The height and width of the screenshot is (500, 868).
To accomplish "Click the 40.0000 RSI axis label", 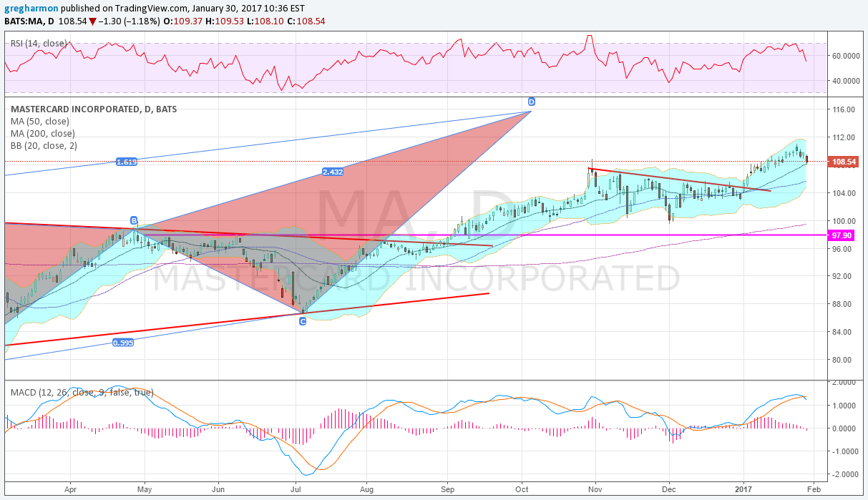I will [845, 81].
